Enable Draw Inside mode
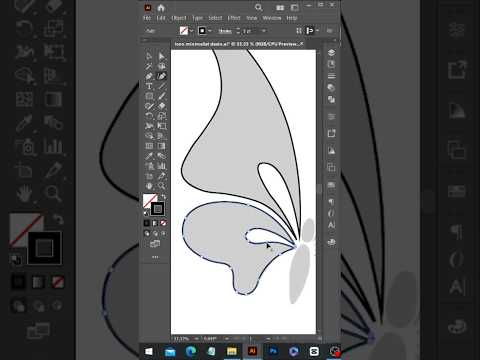The image size is (480, 360). coord(163,233)
